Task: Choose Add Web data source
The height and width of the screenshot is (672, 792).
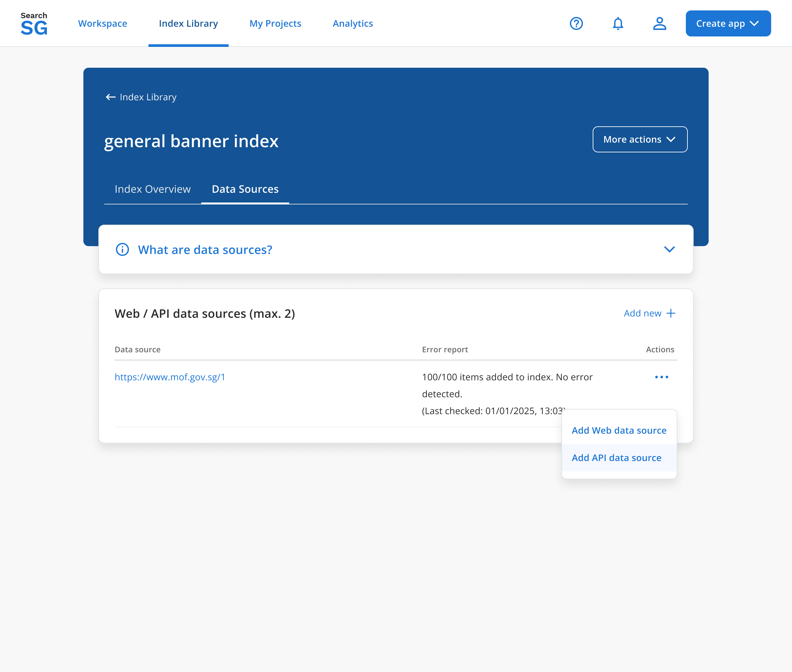Action: click(x=619, y=430)
